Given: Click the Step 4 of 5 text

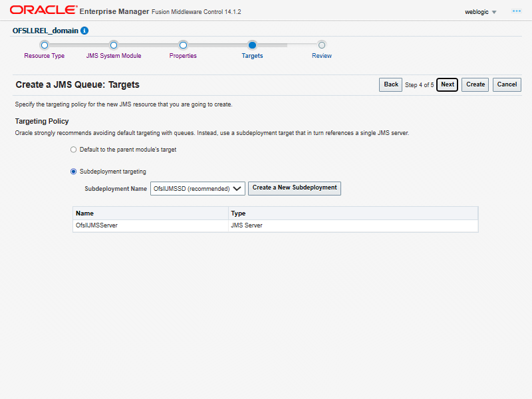Looking at the screenshot, I should point(420,85).
